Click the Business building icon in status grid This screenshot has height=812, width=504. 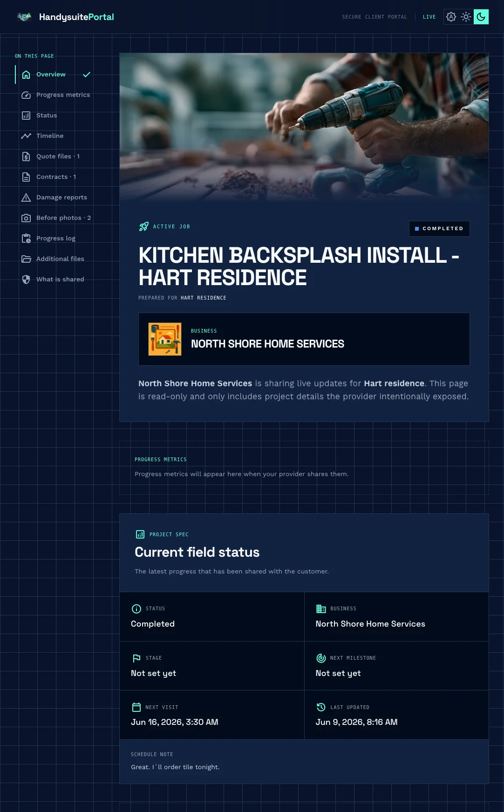(321, 609)
